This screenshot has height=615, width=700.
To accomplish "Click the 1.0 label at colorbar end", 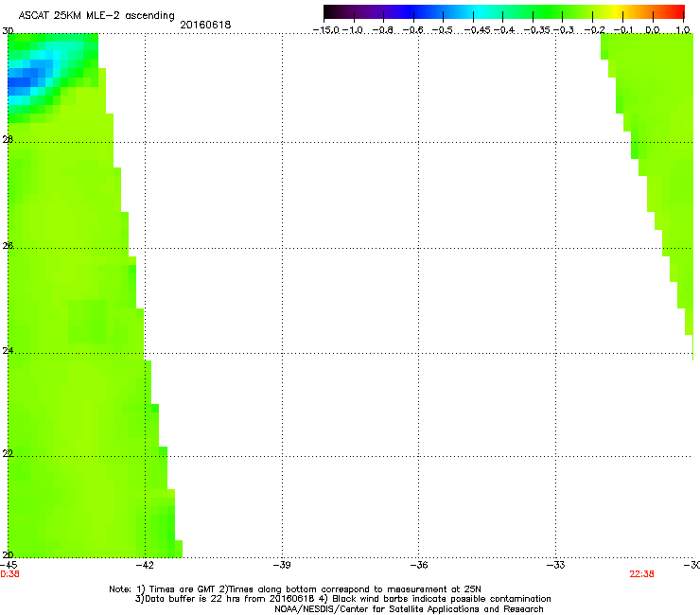I will click(x=683, y=30).
